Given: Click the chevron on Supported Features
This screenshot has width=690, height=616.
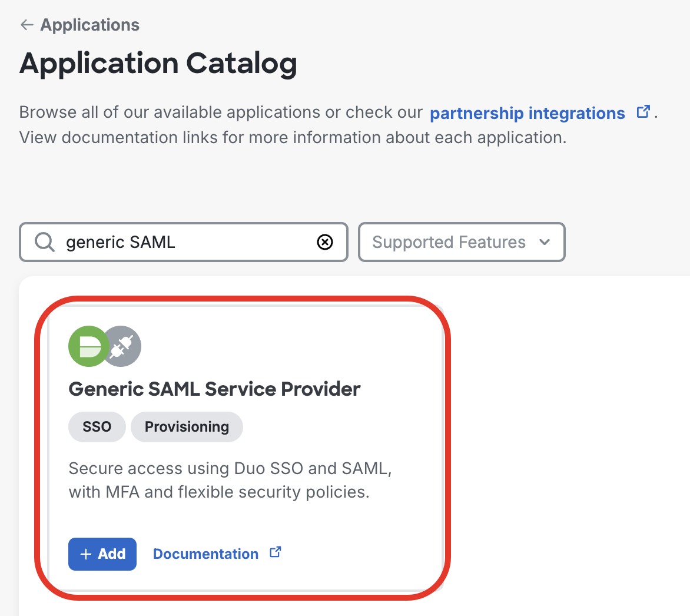Looking at the screenshot, I should click(545, 242).
